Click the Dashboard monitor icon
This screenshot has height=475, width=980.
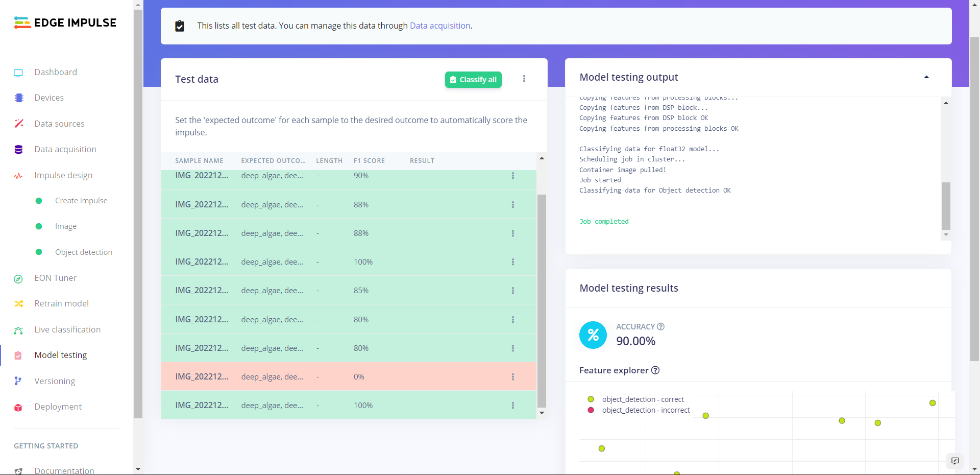click(18, 73)
